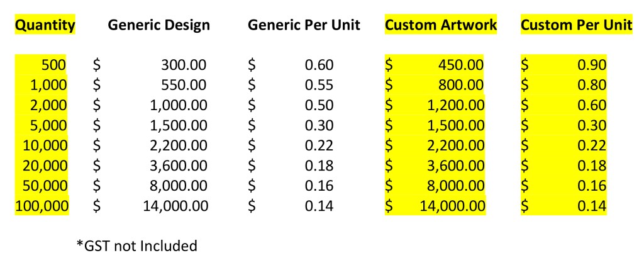Select the 550.00 Generic Design price

click(x=184, y=85)
